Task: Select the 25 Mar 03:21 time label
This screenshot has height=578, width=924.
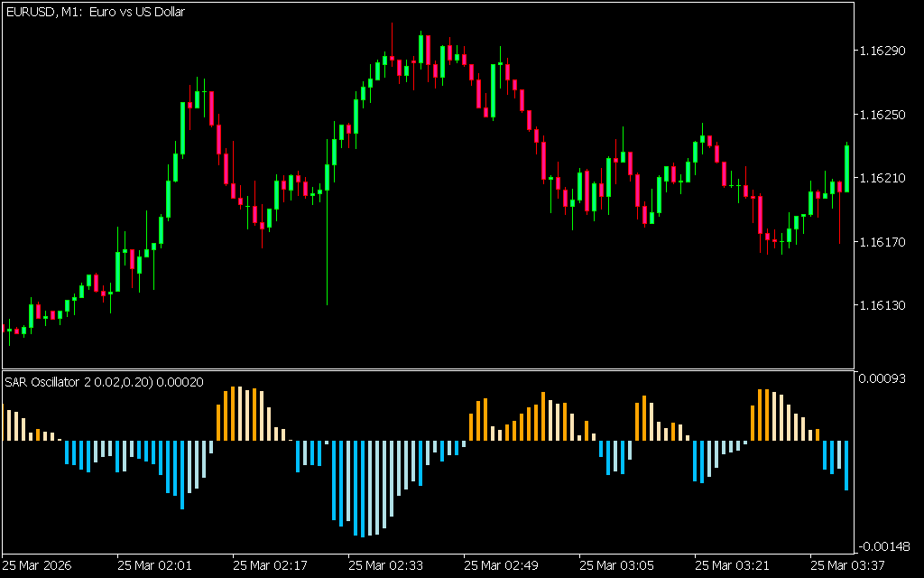Action: (x=732, y=565)
